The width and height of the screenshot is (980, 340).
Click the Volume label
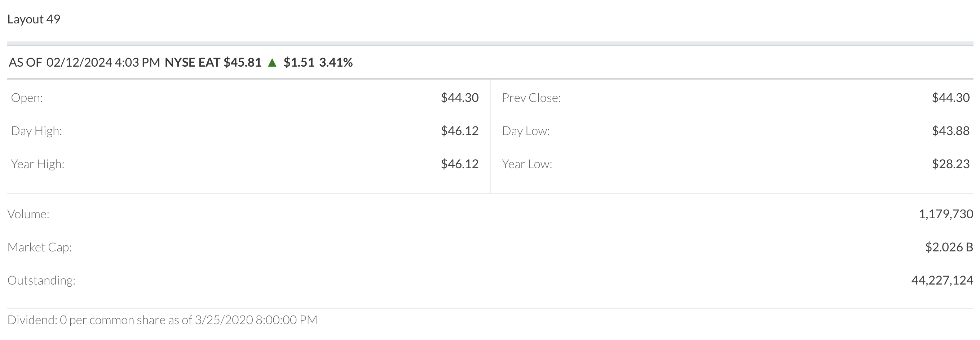click(x=28, y=214)
